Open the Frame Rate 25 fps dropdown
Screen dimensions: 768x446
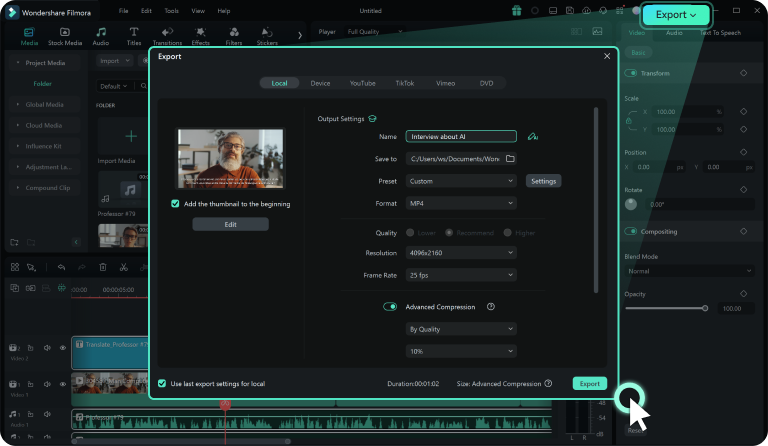click(461, 275)
